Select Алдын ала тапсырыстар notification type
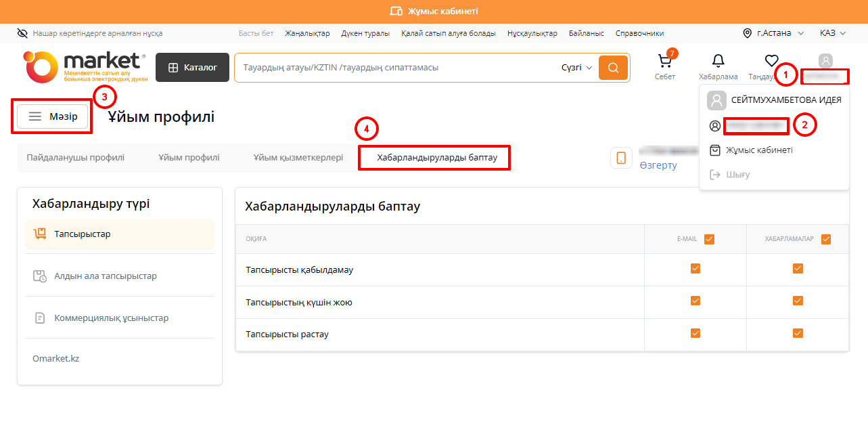Screen dimensions: 868x432 pyautogui.click(x=105, y=276)
